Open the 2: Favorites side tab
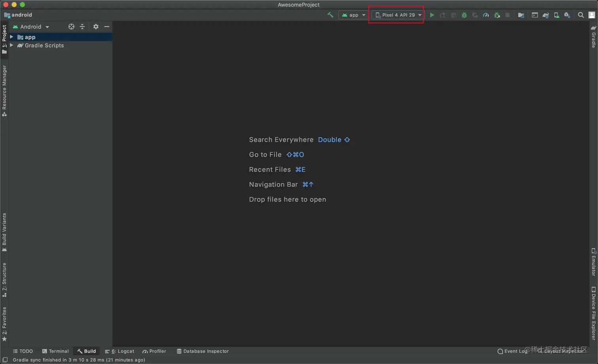The height and width of the screenshot is (364, 598). pos(4,324)
